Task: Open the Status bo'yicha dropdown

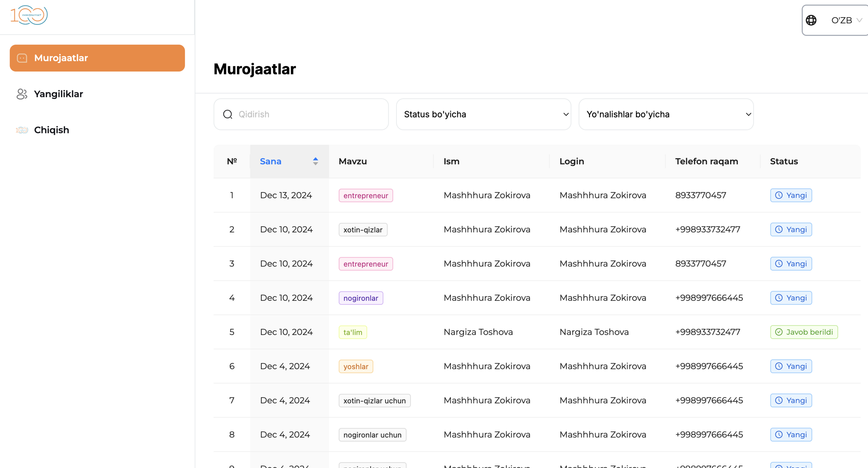Action: (483, 114)
